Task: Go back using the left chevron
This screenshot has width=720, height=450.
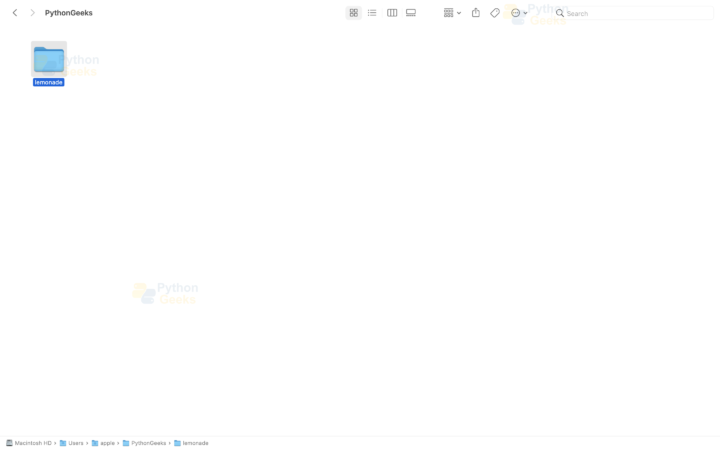Action: (15, 13)
